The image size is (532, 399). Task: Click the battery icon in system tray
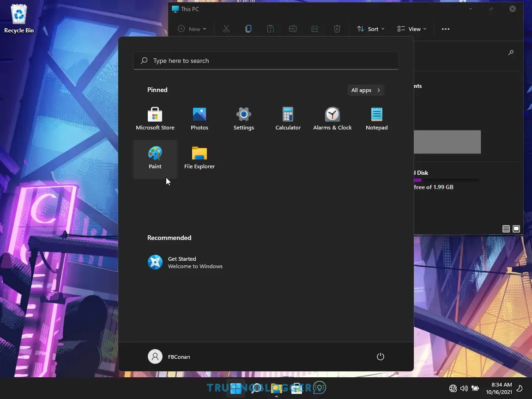(x=475, y=388)
